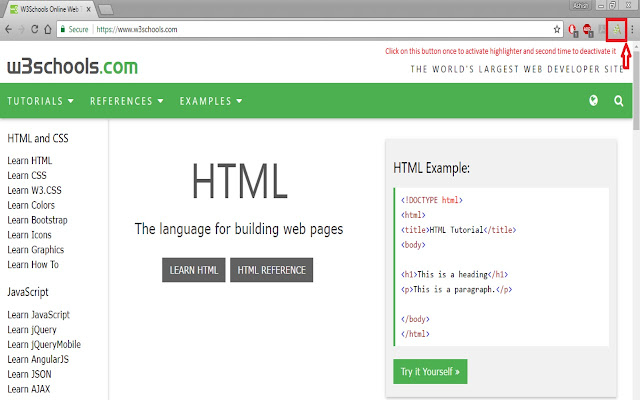
Task: Open the Opera-style red O extension
Action: click(x=573, y=30)
